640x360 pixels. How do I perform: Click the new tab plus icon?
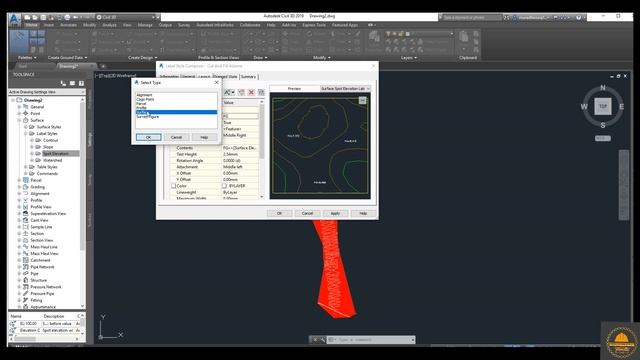point(103,66)
